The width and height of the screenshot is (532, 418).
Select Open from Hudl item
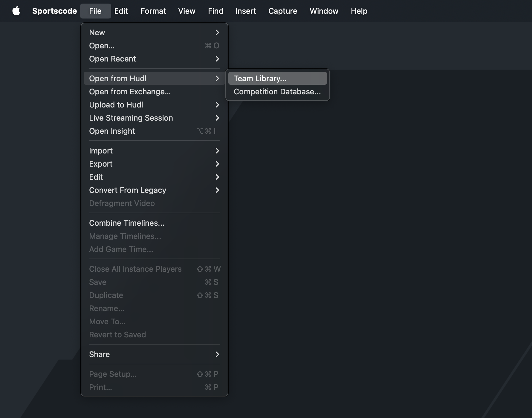154,79
